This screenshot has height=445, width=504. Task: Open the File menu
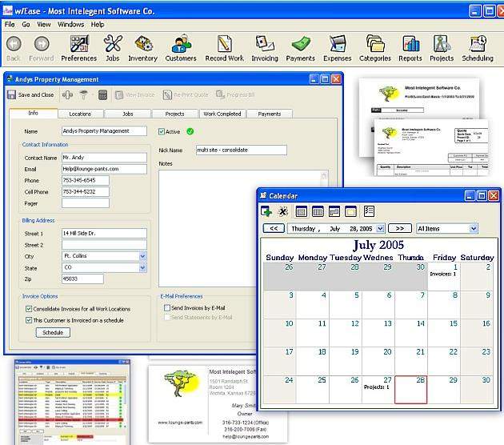click(x=10, y=25)
